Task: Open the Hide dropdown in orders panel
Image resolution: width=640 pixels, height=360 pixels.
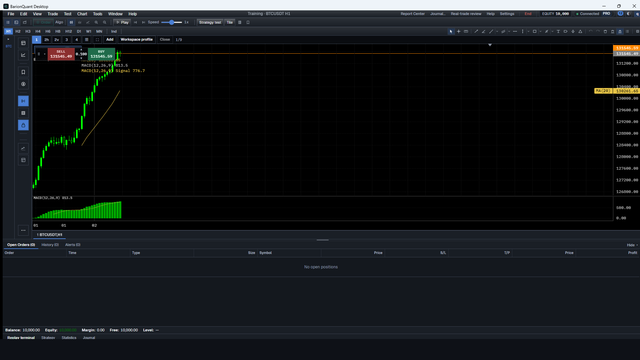Action: coord(632,245)
